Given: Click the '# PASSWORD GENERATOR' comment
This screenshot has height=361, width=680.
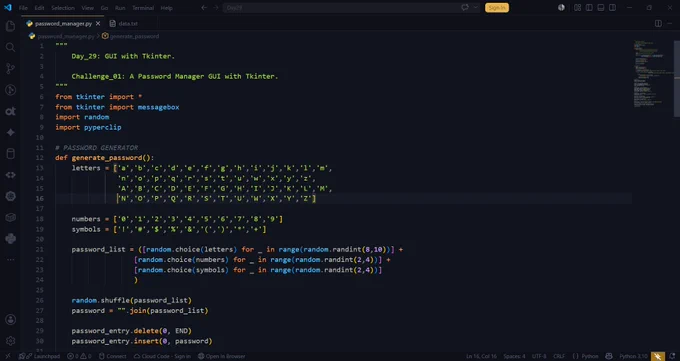Looking at the screenshot, I should [96, 148].
